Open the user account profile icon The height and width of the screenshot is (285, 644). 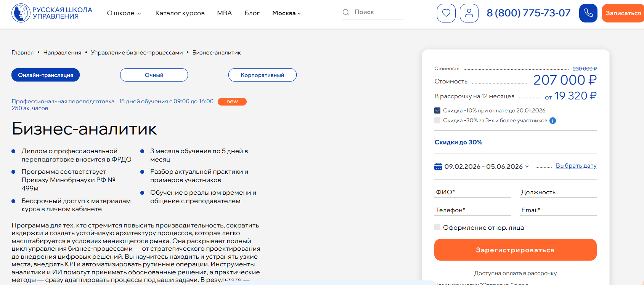[x=469, y=13]
